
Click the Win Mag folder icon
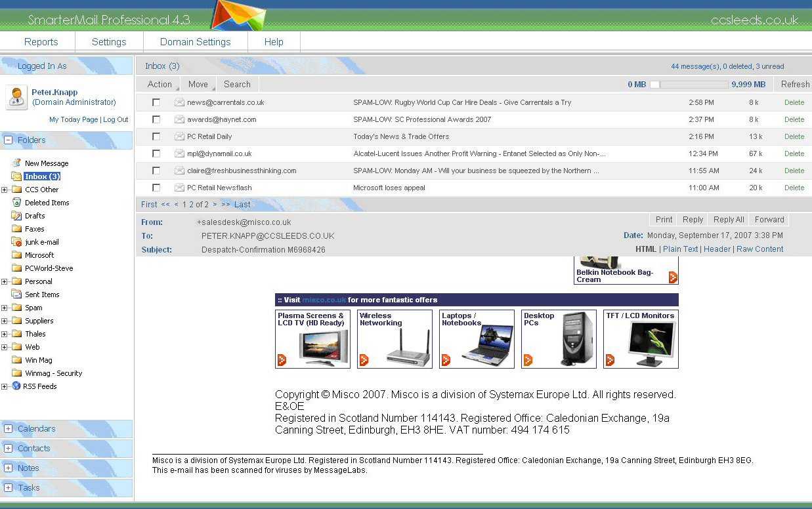[x=16, y=359]
